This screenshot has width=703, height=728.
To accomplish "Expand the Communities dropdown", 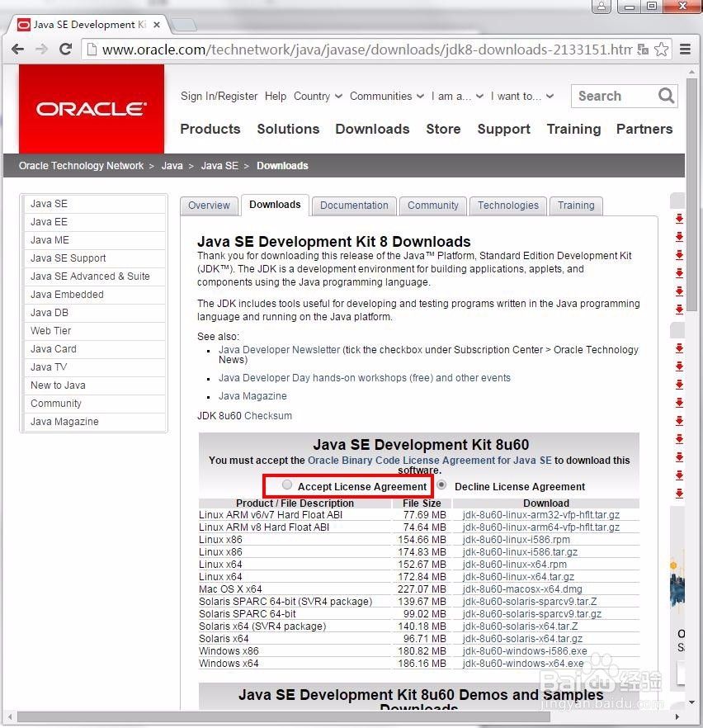I will point(386,96).
